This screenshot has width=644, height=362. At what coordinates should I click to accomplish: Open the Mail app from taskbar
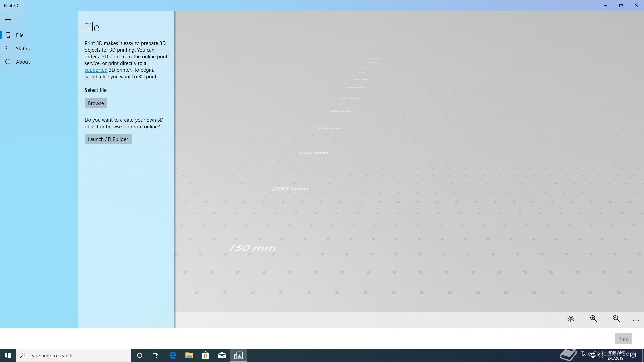222,355
